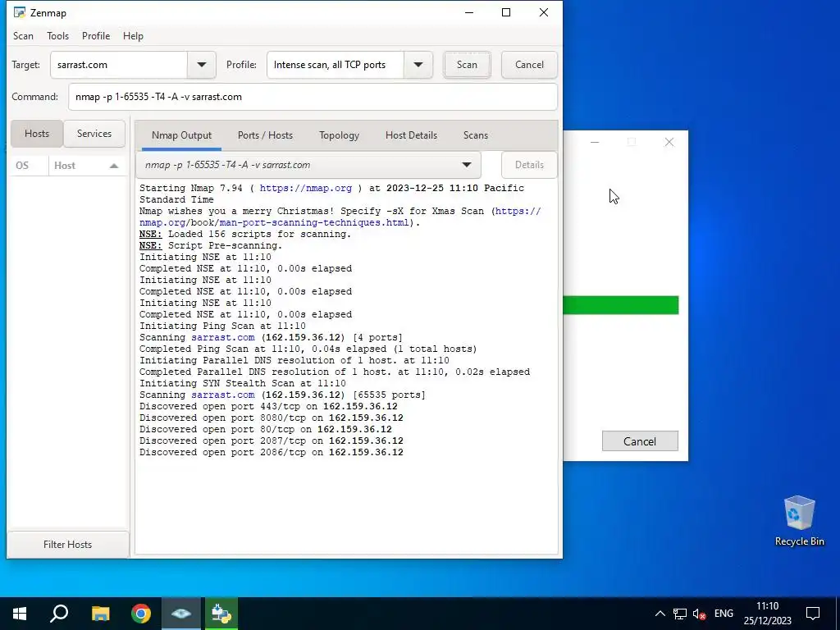Viewport: 840px width, 630px height.
Task: Click the 'Discovered open port 2086/tcp' line
Action: point(271,452)
